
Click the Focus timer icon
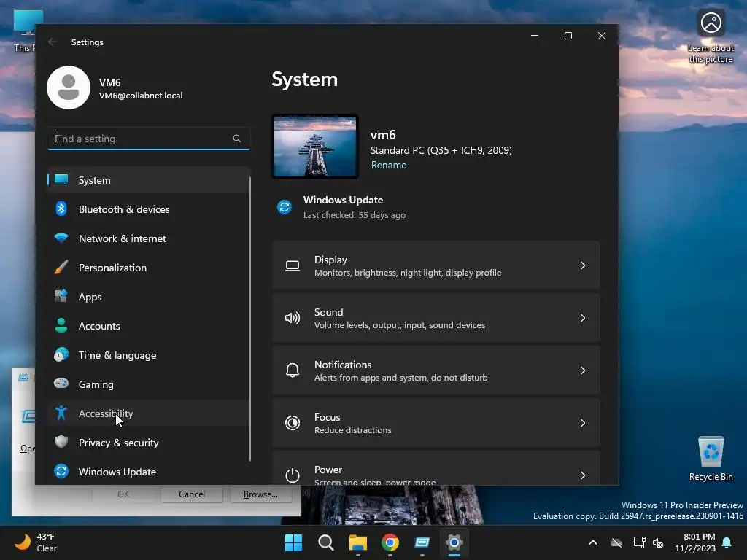tap(293, 423)
